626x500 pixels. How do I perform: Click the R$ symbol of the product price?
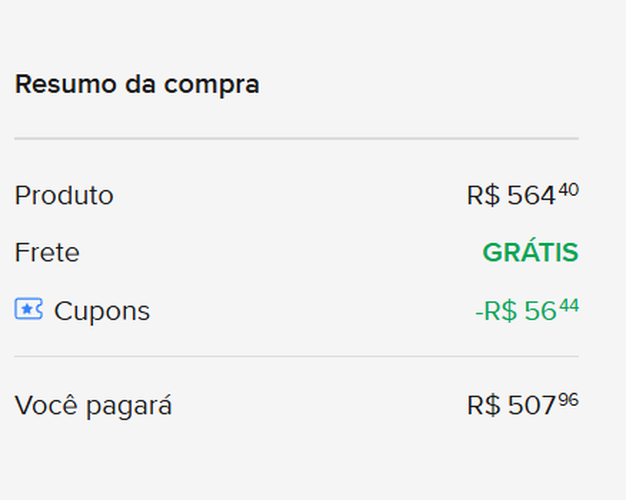(x=483, y=196)
